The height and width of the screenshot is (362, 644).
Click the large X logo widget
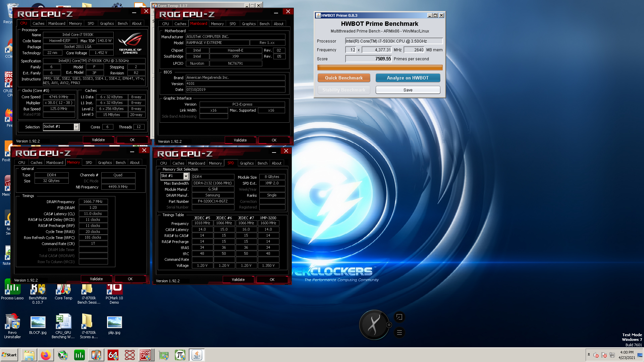click(374, 325)
